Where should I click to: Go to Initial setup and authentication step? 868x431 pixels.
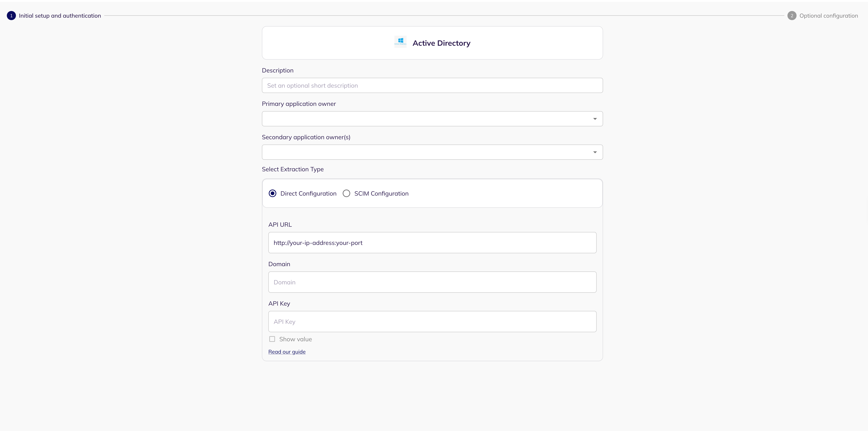point(60,16)
